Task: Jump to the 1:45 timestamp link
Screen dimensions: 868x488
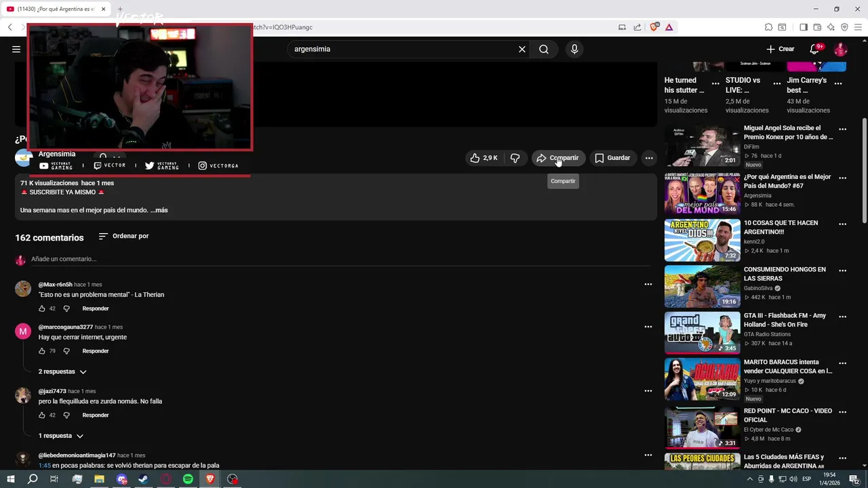Action: pos(44,466)
